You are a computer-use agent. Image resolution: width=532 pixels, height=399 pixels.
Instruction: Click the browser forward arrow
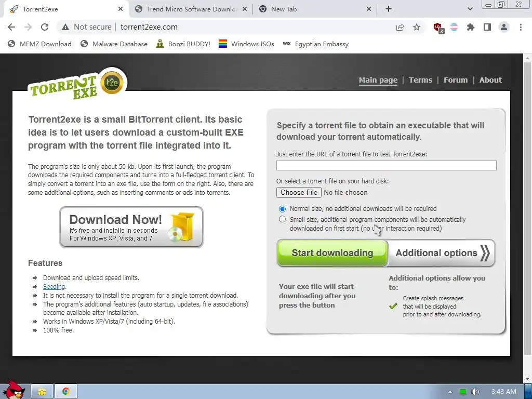coord(28,27)
